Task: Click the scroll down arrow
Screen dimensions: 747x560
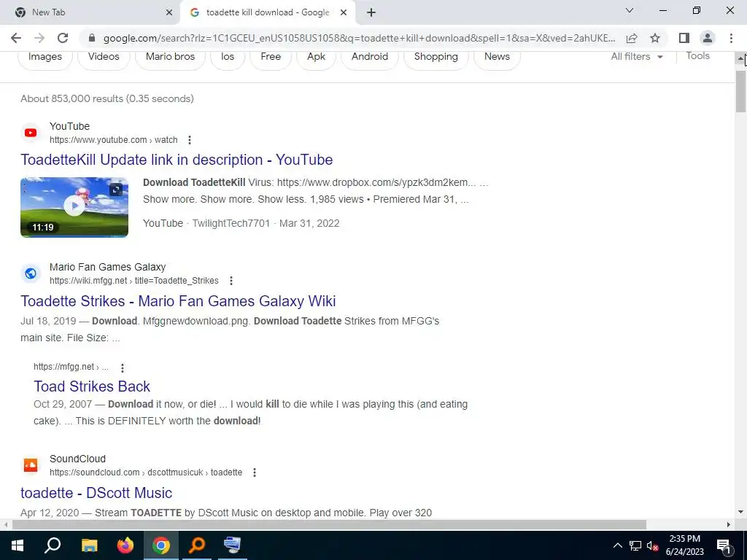Action: pyautogui.click(x=741, y=513)
